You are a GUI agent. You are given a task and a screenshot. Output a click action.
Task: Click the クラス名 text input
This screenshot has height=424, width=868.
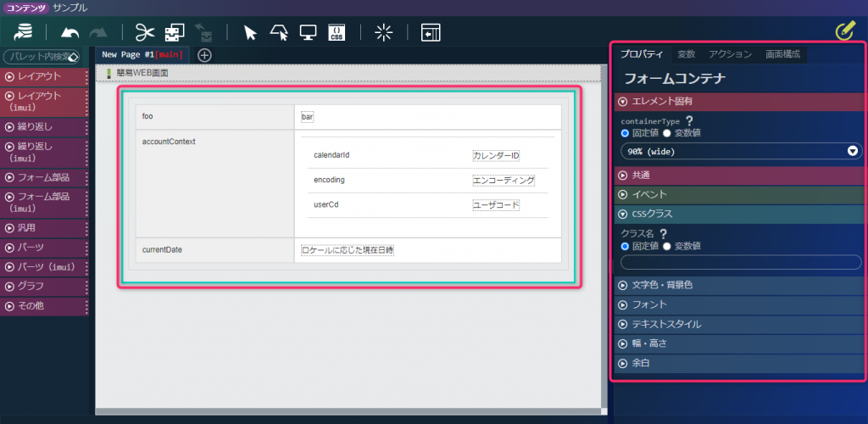(741, 262)
